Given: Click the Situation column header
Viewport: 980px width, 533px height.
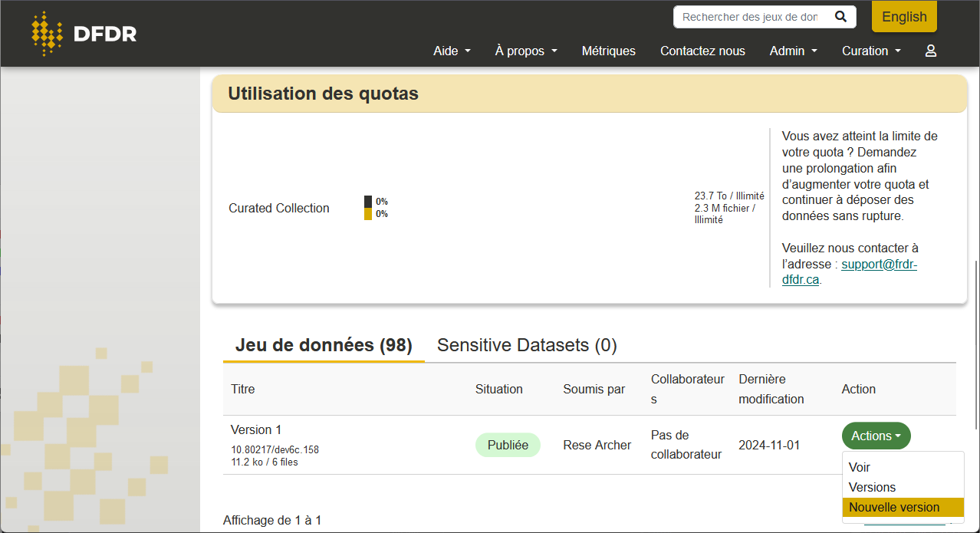Looking at the screenshot, I should [x=498, y=389].
